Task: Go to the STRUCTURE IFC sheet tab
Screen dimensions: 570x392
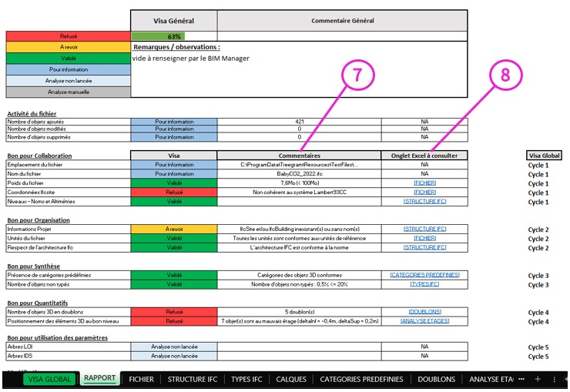Action: pyautogui.click(x=193, y=379)
